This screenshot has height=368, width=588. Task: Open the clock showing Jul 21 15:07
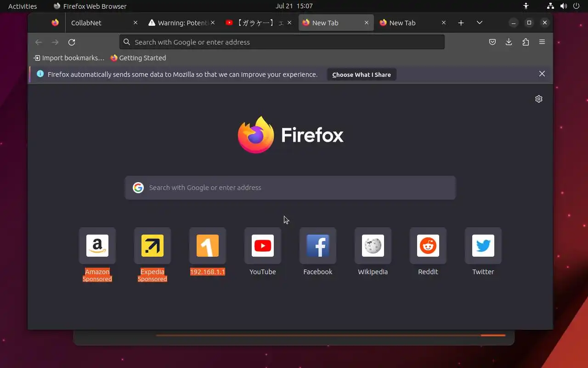pos(294,6)
